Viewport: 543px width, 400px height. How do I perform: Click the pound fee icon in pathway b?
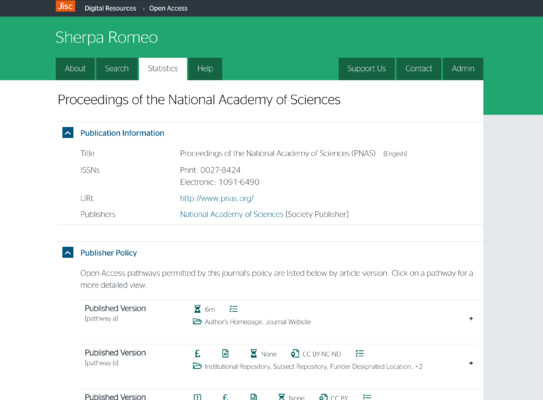coord(197,354)
